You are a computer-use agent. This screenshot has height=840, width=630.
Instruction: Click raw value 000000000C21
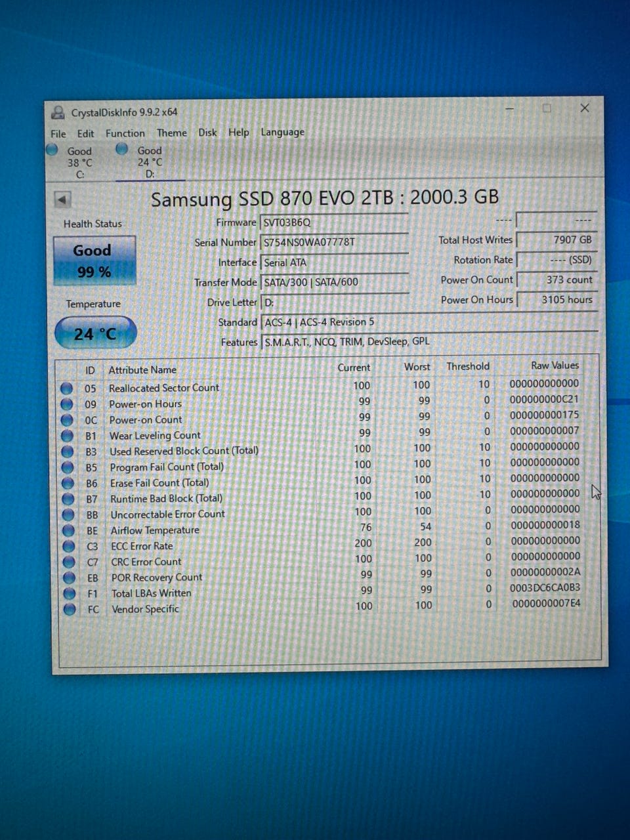tap(544, 399)
